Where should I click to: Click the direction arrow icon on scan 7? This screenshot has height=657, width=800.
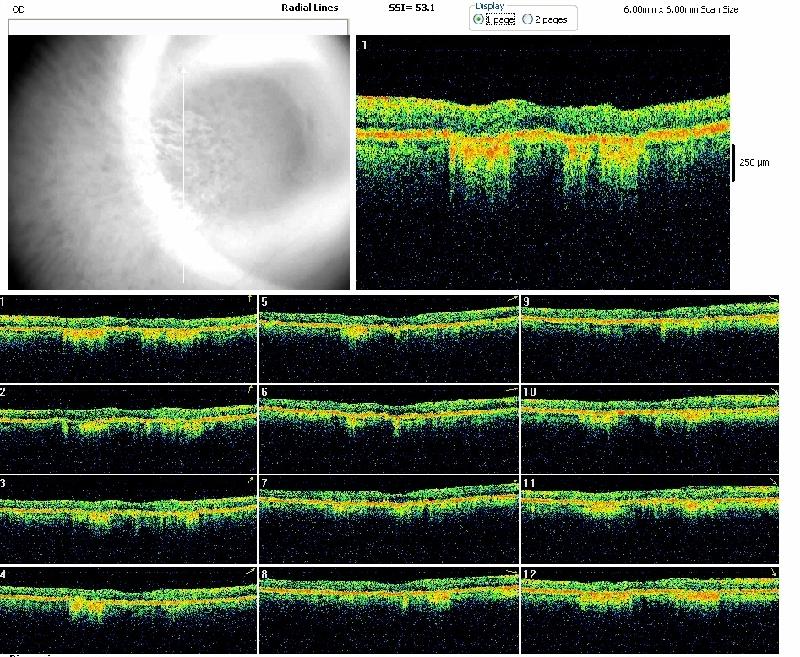pos(511,482)
